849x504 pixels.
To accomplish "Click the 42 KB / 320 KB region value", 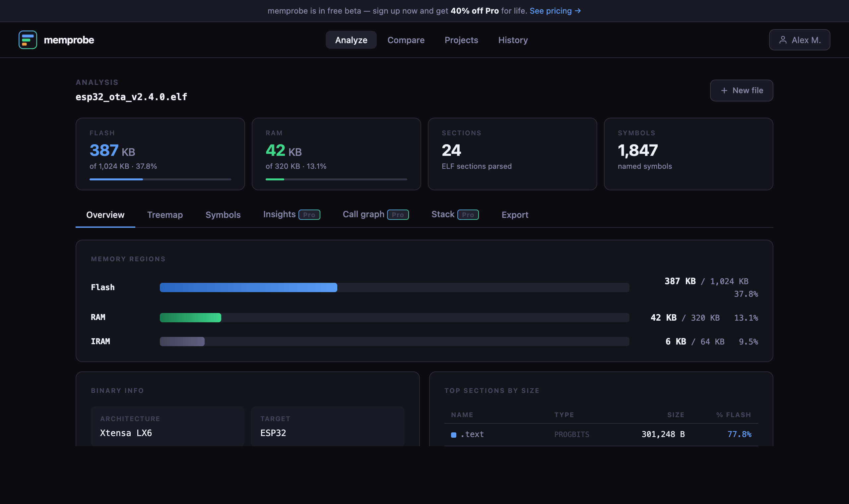I will tap(685, 318).
